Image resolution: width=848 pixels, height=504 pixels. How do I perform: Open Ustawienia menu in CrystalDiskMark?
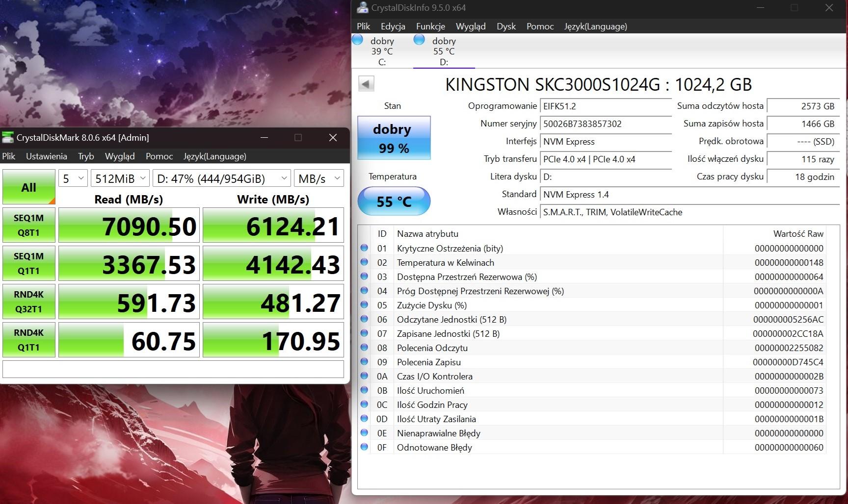click(47, 156)
